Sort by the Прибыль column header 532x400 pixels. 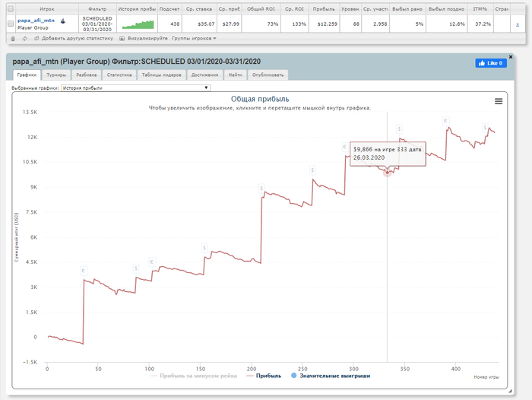pyautogui.click(x=324, y=9)
